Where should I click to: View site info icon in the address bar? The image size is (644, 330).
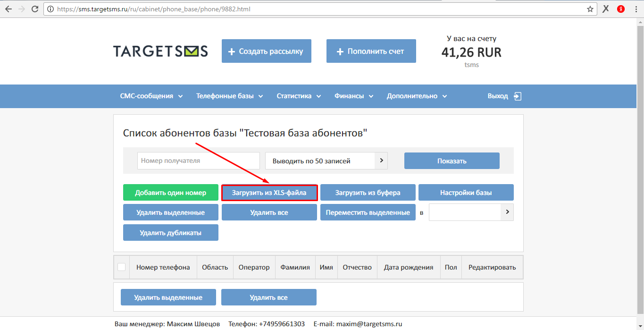coord(50,9)
